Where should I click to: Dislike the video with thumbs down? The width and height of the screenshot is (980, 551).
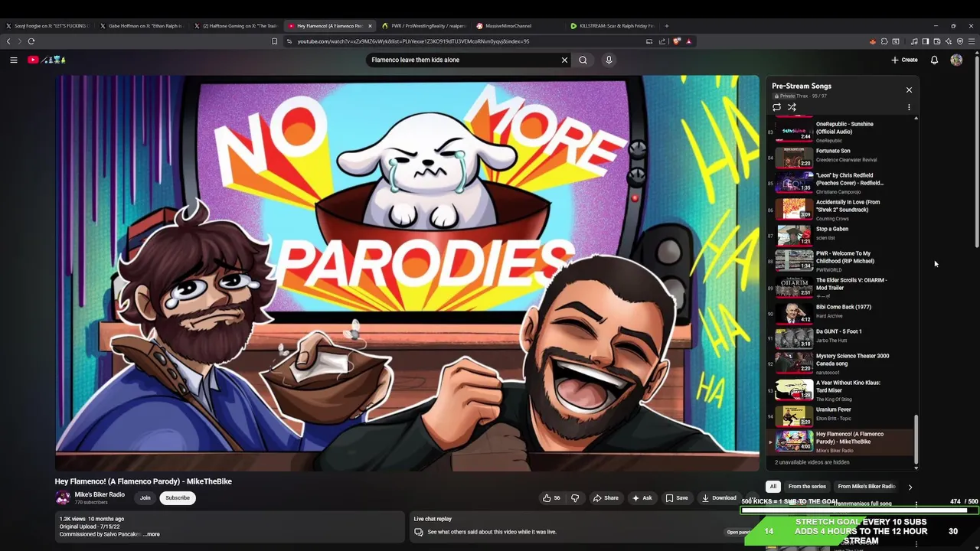575,498
